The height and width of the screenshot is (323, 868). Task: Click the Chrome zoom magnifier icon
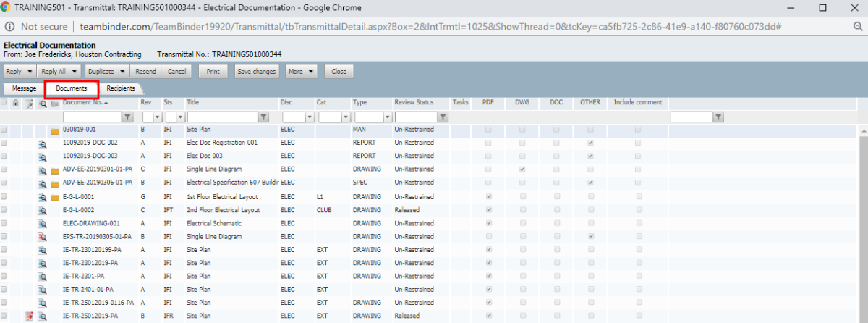click(858, 26)
